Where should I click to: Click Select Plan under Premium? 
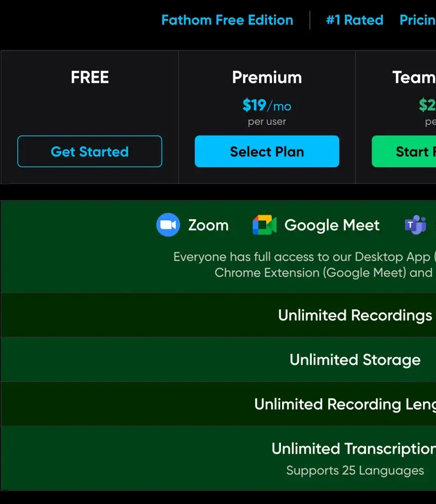[x=267, y=151]
